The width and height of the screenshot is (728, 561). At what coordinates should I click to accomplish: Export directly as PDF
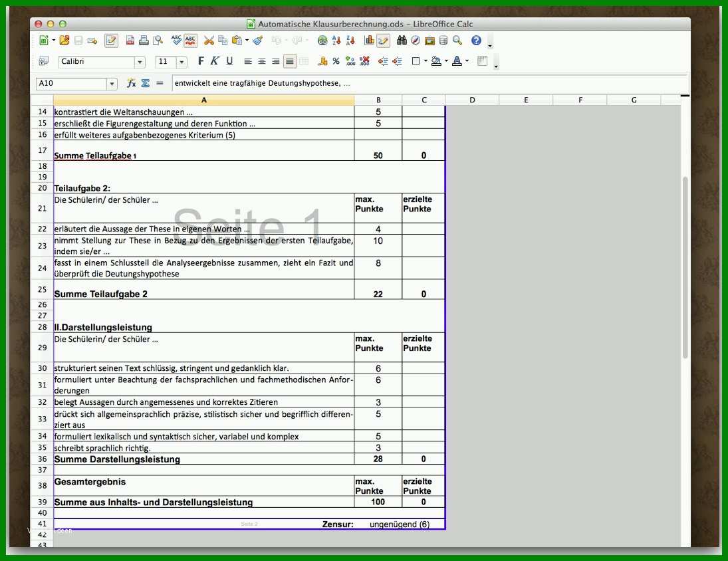click(130, 41)
